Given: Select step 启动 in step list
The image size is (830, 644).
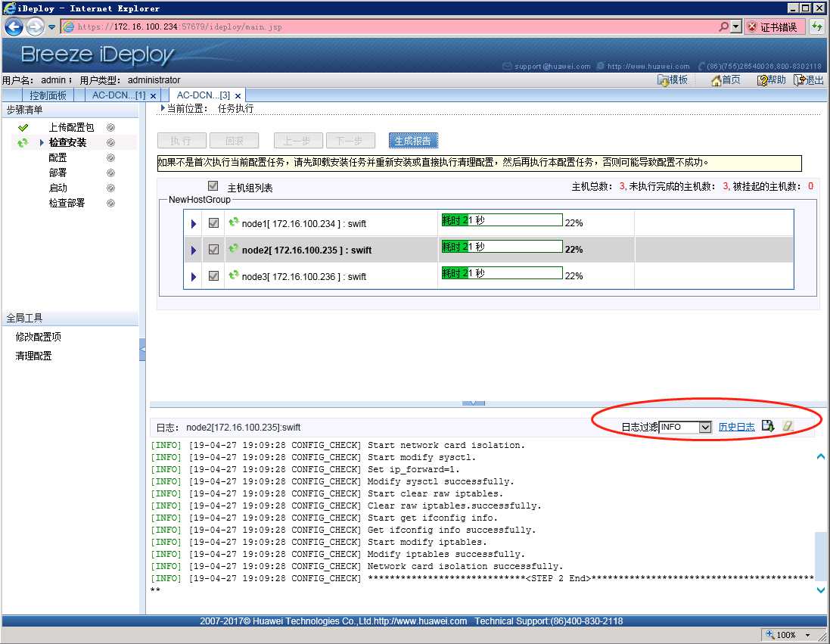Looking at the screenshot, I should [x=58, y=188].
